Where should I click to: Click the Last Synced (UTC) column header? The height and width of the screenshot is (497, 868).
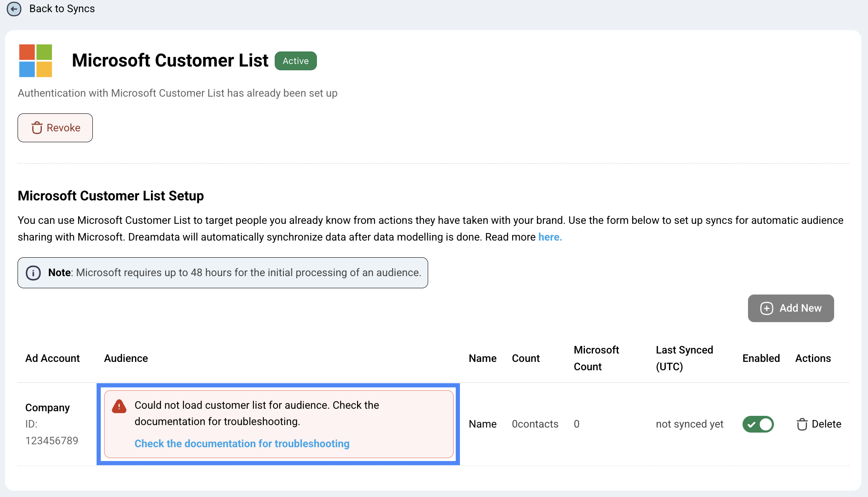pyautogui.click(x=684, y=358)
